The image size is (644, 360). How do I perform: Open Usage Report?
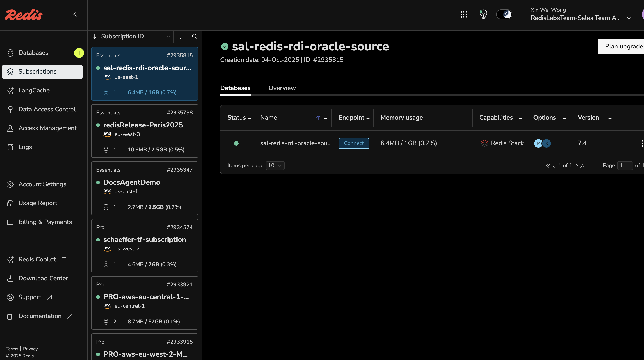(x=38, y=203)
